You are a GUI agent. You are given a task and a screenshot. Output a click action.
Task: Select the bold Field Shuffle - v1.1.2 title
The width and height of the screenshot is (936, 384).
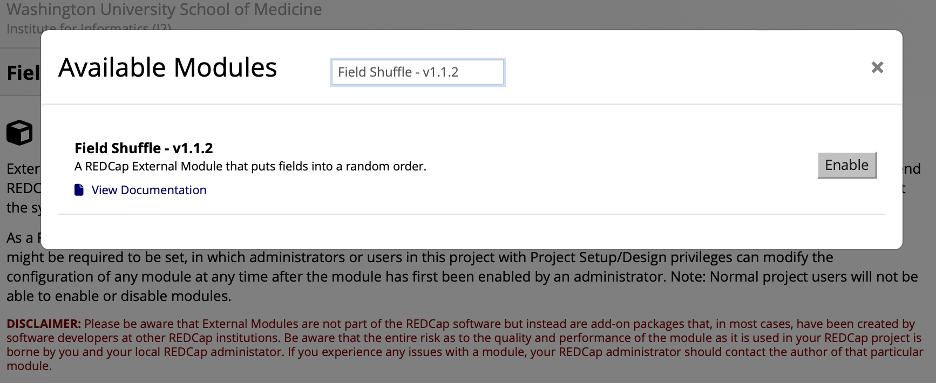click(x=144, y=148)
